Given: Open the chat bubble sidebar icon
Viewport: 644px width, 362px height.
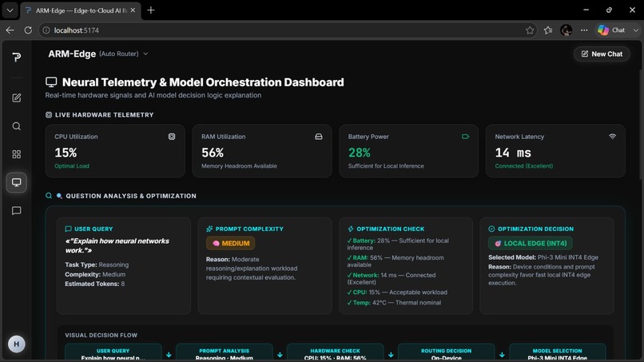Looking at the screenshot, I should tap(17, 211).
